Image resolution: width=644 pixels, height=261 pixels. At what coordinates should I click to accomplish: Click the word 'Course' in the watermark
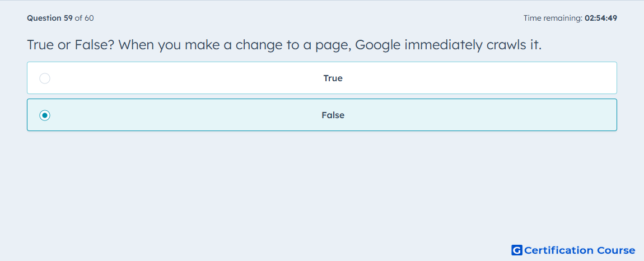coord(616,250)
